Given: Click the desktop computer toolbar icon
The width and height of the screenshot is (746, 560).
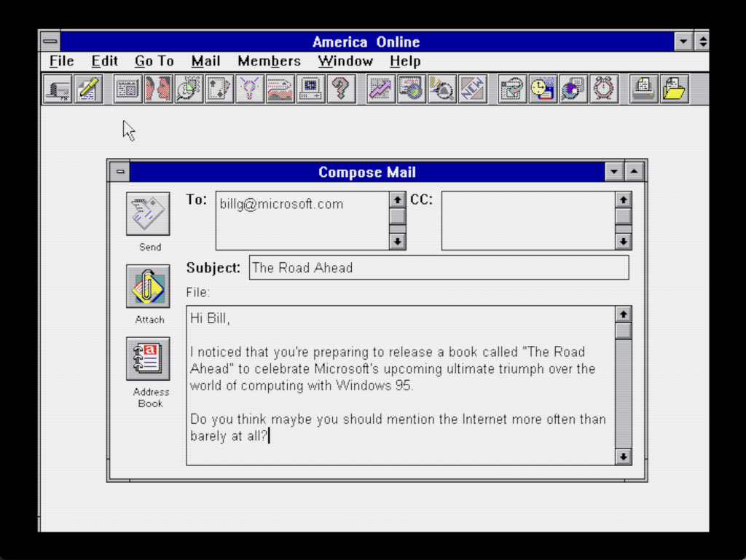Looking at the screenshot, I should click(x=310, y=89).
